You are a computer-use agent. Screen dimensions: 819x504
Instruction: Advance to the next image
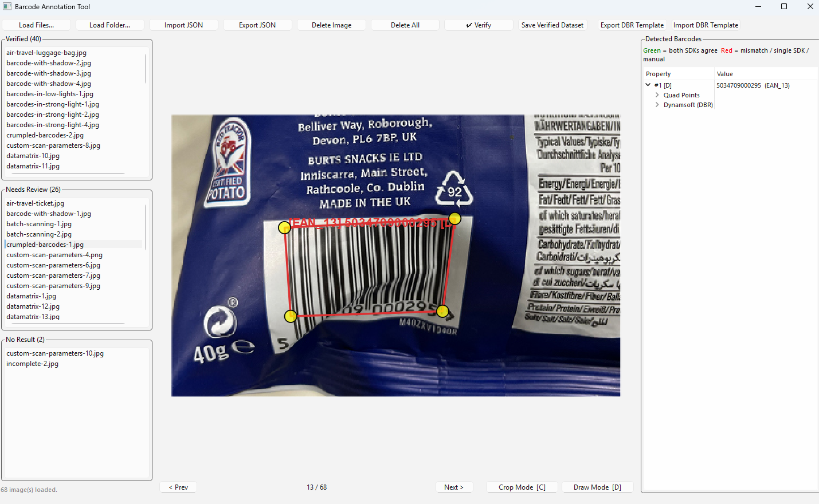[454, 487]
